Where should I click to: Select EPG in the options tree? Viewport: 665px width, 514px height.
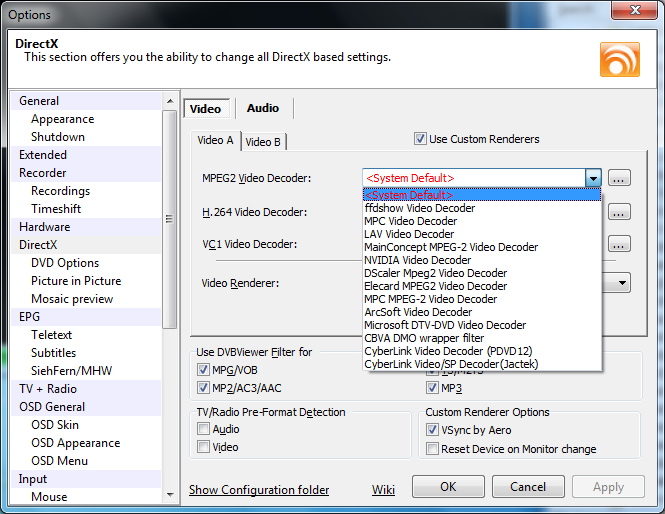pyautogui.click(x=86, y=317)
